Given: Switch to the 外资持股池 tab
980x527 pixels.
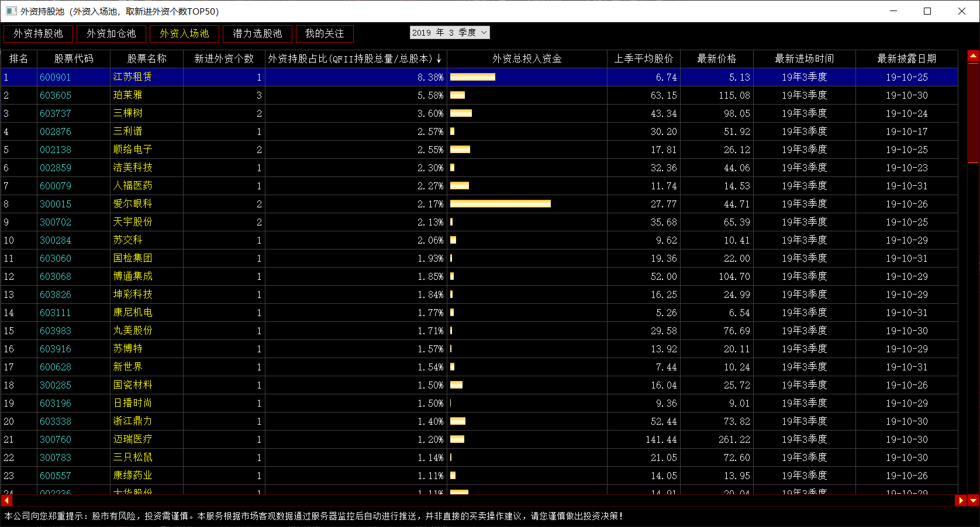Looking at the screenshot, I should pyautogui.click(x=38, y=34).
